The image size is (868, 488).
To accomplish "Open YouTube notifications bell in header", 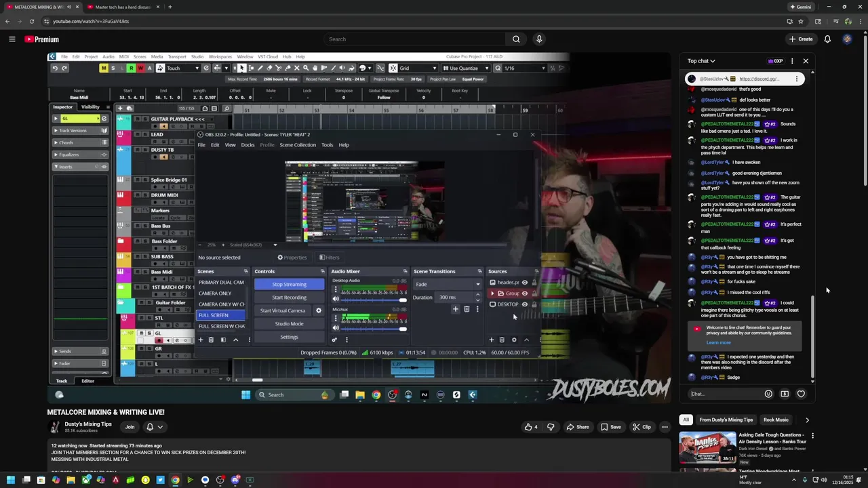I will point(827,39).
